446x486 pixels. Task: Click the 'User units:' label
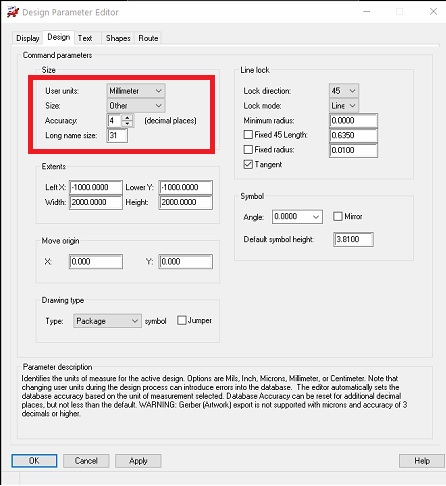tap(62, 91)
